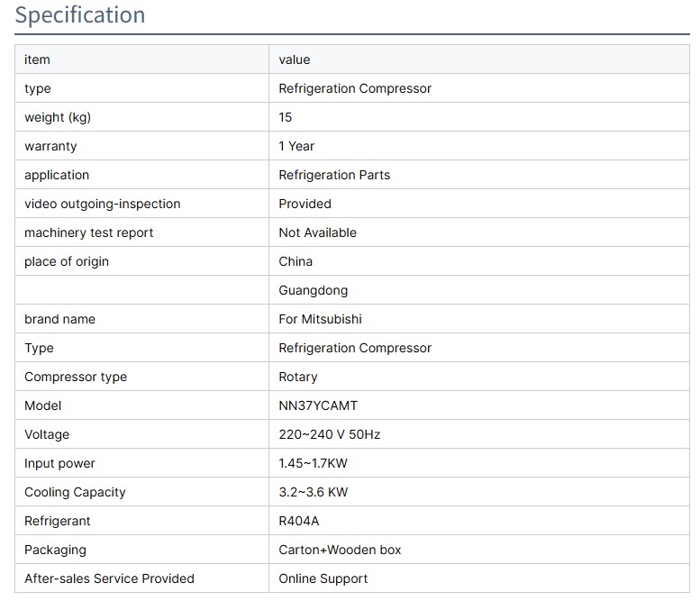Image resolution: width=700 pixels, height=601 pixels.
Task: Select the 'Compressor type' label
Action: (x=76, y=377)
